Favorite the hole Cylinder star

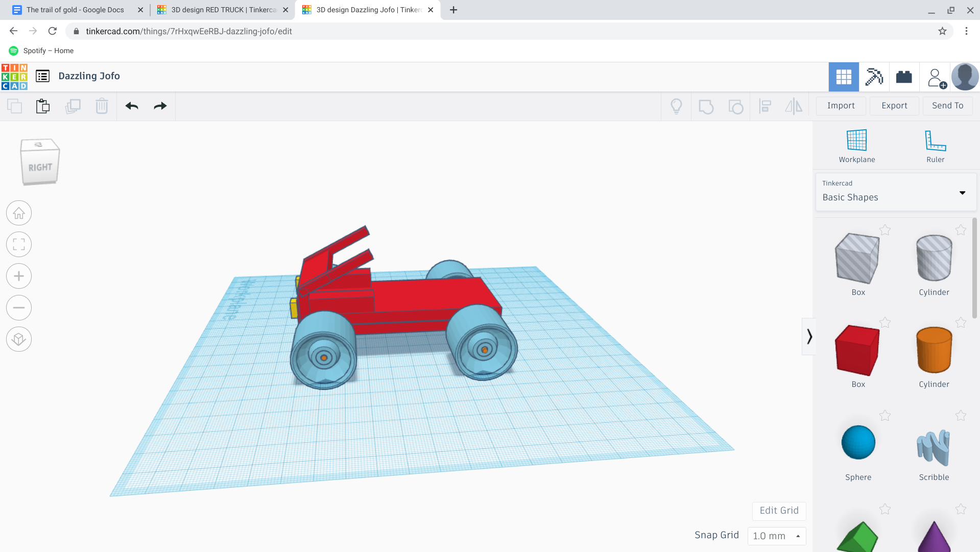click(x=961, y=231)
